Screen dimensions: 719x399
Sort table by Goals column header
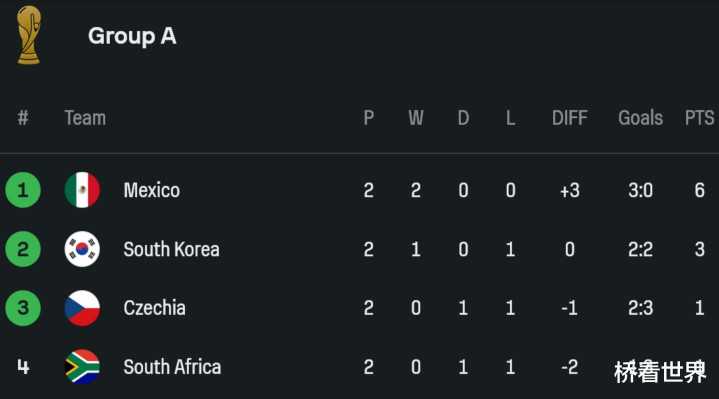click(641, 118)
